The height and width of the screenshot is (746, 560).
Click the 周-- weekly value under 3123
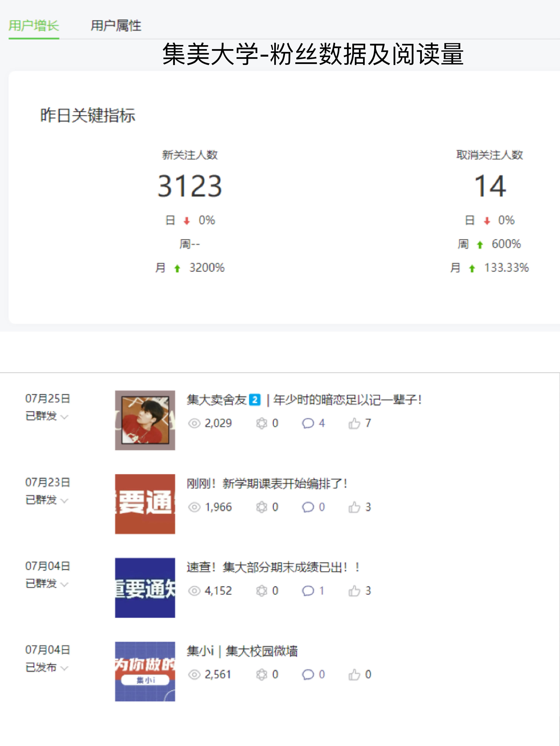(190, 244)
